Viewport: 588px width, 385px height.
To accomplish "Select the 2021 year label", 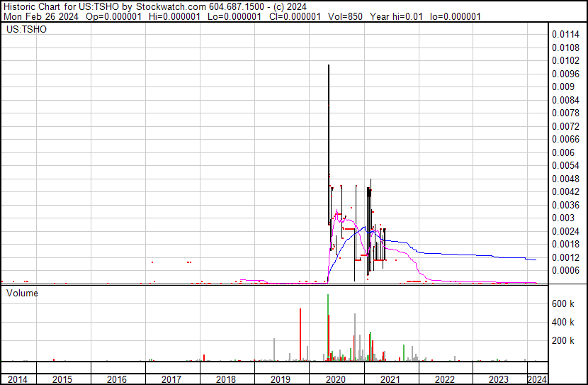I will tap(390, 379).
